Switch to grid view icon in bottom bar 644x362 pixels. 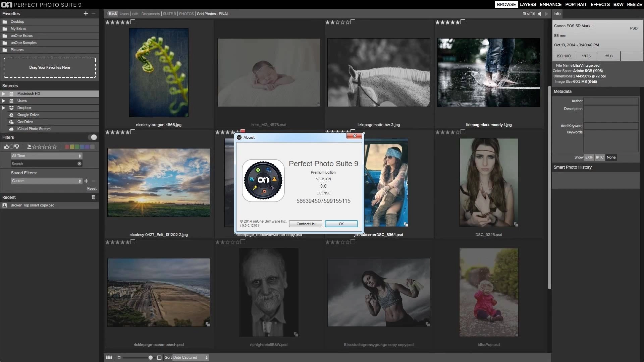click(x=109, y=357)
